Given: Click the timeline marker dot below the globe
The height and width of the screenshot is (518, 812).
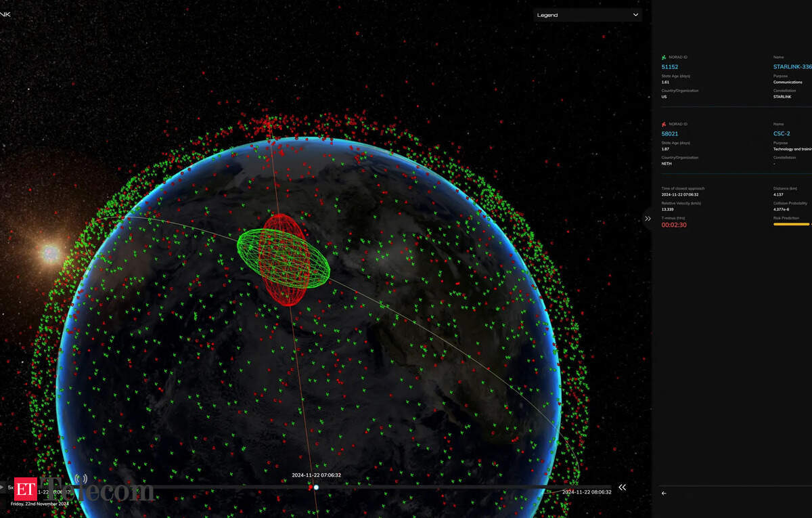Looking at the screenshot, I should click(315, 487).
